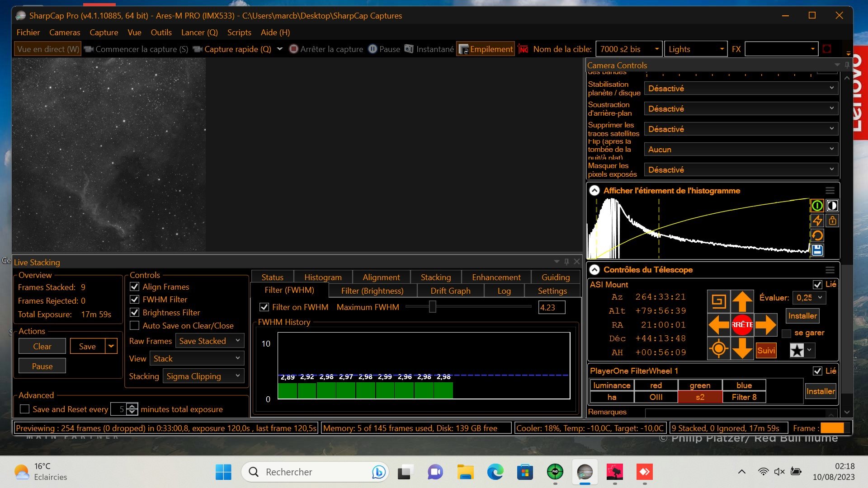Click the Windows Start button
Viewport: 868px width, 488px height.
pyautogui.click(x=223, y=472)
